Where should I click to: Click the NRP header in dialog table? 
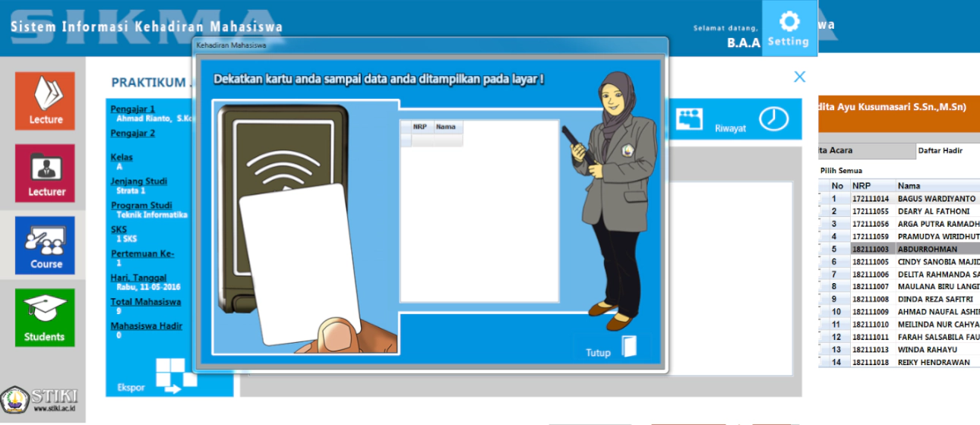pos(422,127)
